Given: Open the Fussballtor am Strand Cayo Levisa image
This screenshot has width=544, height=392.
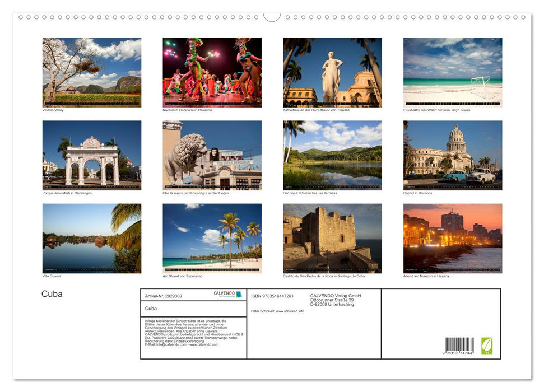Looking at the screenshot, I should click(452, 72).
